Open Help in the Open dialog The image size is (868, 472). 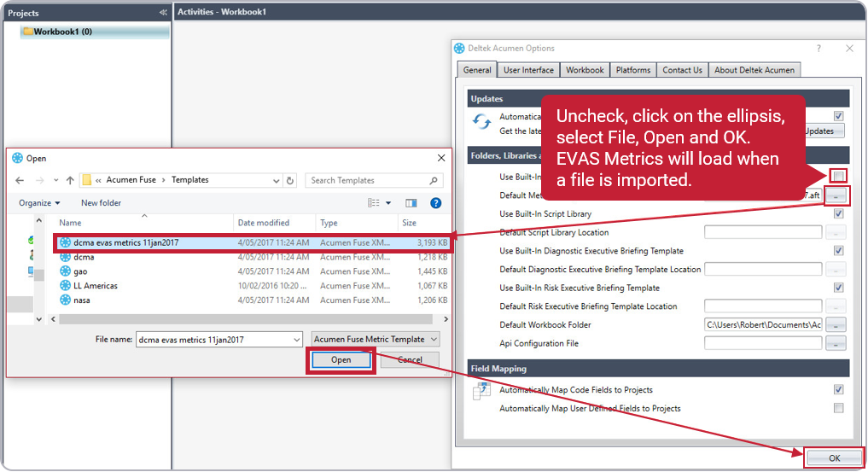point(435,203)
